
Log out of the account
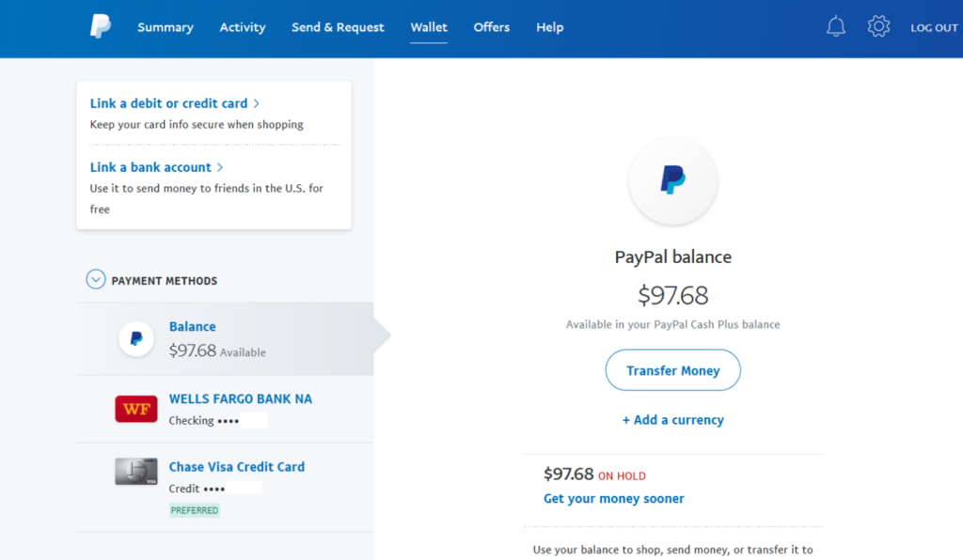pyautogui.click(x=934, y=27)
